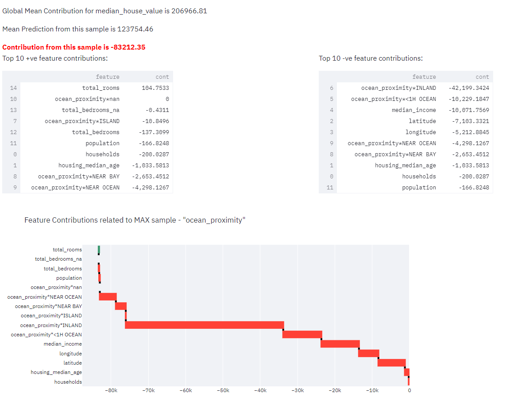This screenshot has height=420, width=510.
Task: Click the longitude bar in the chart
Action: 368,353
